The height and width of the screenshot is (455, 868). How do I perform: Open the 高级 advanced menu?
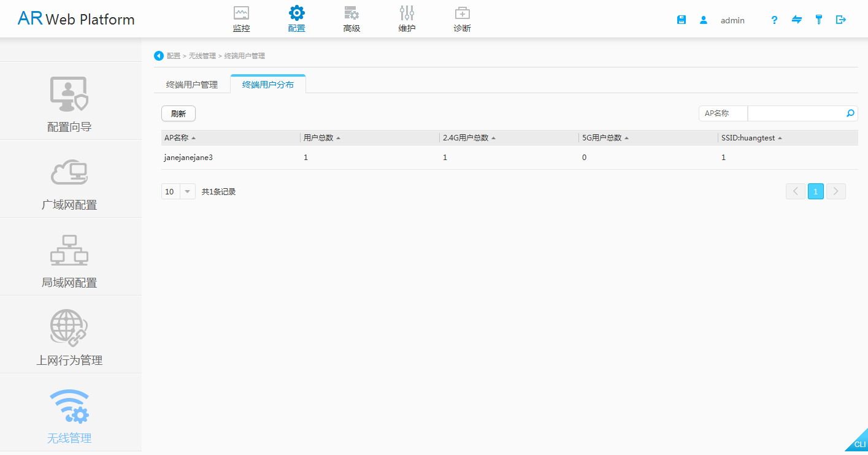pyautogui.click(x=351, y=19)
